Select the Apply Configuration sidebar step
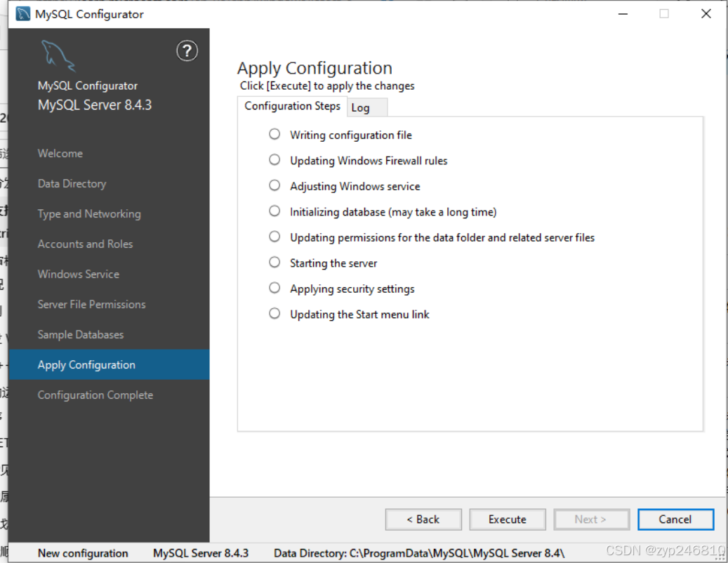Screen dimensions: 728x563 (109, 365)
